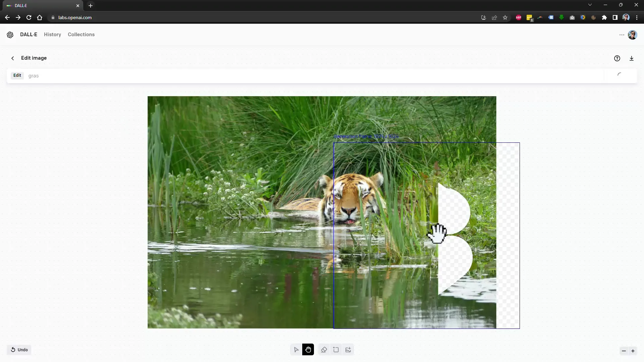Click the Download image icon

(632, 58)
